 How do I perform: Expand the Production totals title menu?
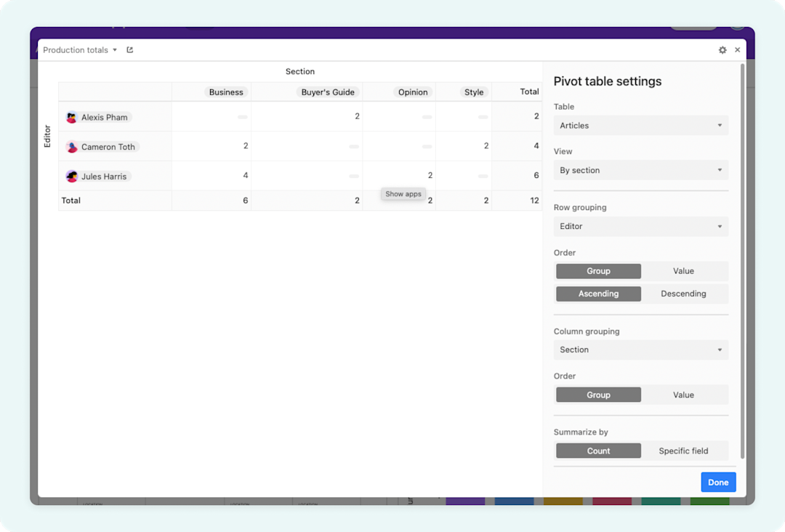coord(113,49)
